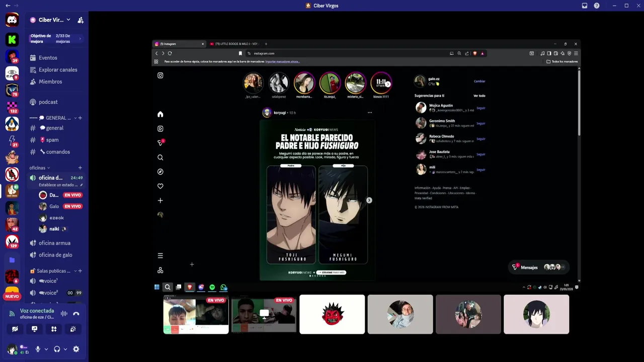Open server dropdown next to Ciber Vir...
The width and height of the screenshot is (644, 362).
68,20
